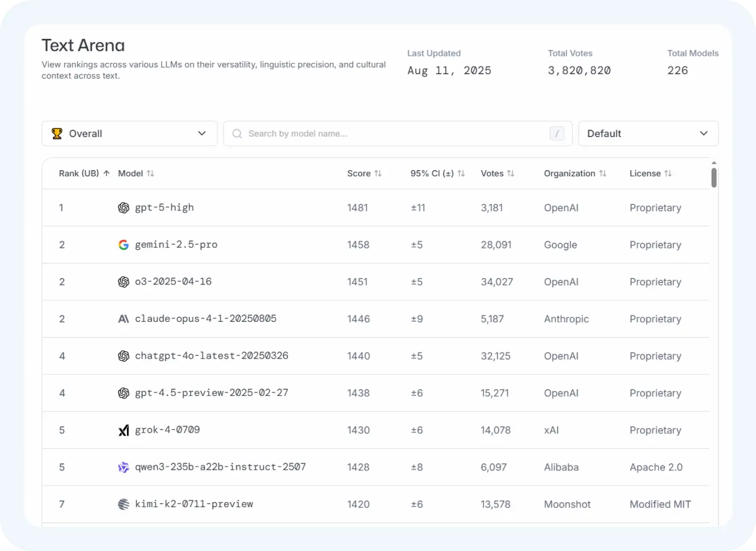Open the o3-2025-04-16 model name
The height and width of the screenshot is (551, 756).
[x=173, y=282]
